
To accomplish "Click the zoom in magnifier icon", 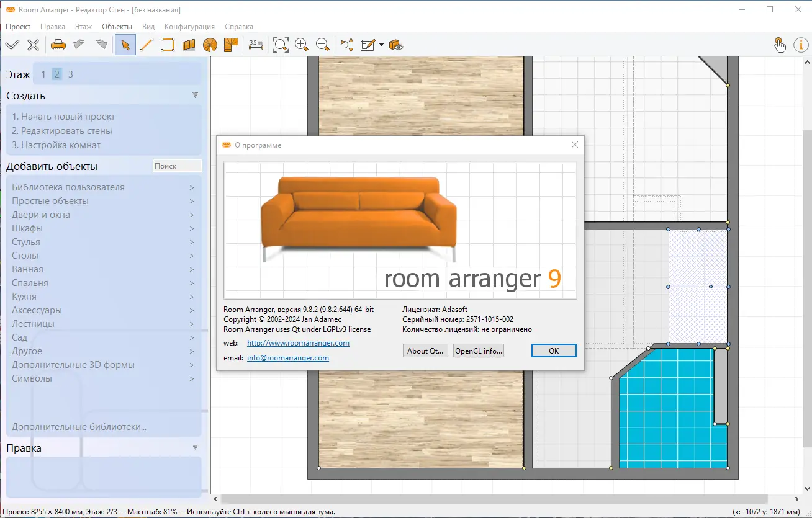I will tap(302, 45).
